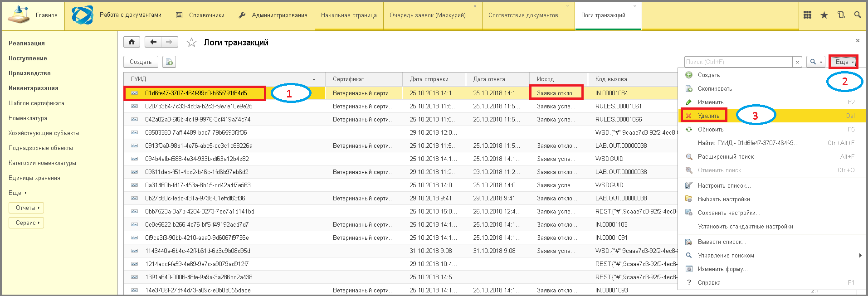Screen dimensions: 868x296
Task: Add Логи транзакций to favorites star
Action: tap(192, 43)
